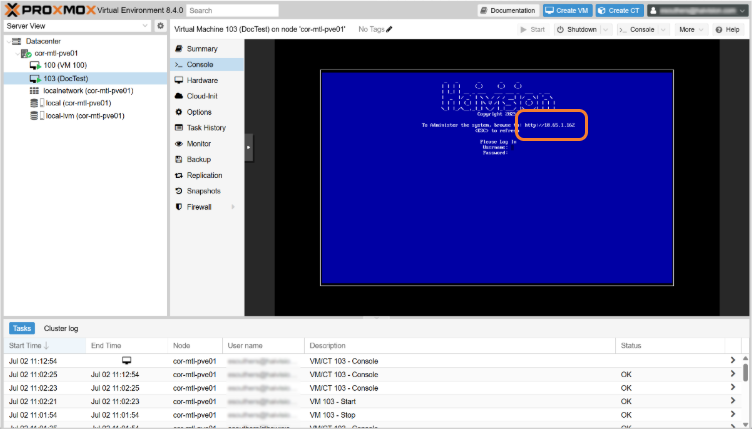Image resolution: width=752 pixels, height=429 pixels.
Task: Collapse the Datacenter tree node
Action: (x=9, y=41)
